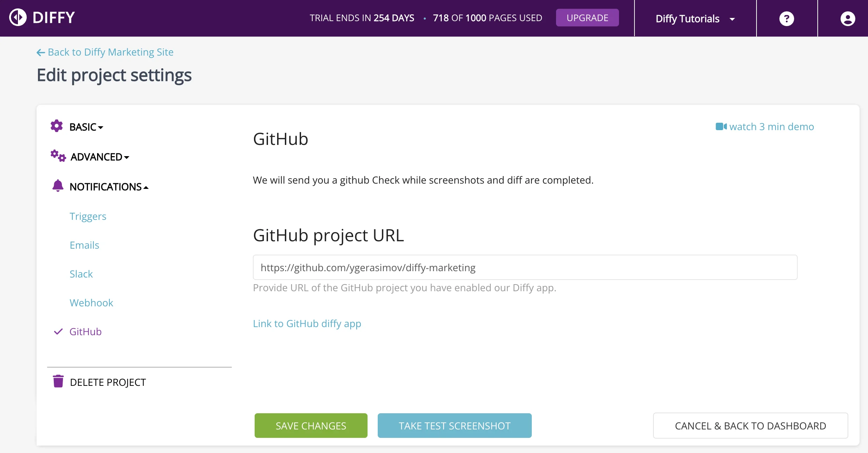The image size is (868, 453).
Task: Click the Basic gear icon
Action: (57, 126)
